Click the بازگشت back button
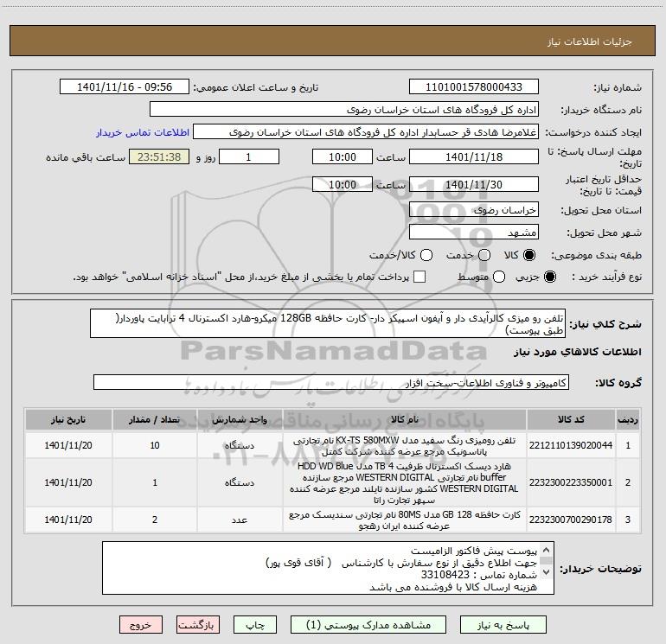The image size is (666, 644). coord(197,625)
